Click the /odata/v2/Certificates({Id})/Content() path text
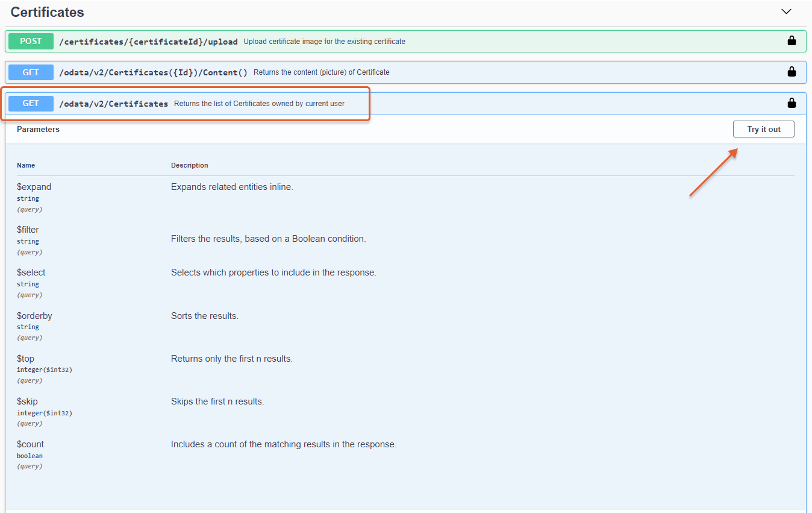Image resolution: width=812 pixels, height=513 pixels. [x=153, y=72]
